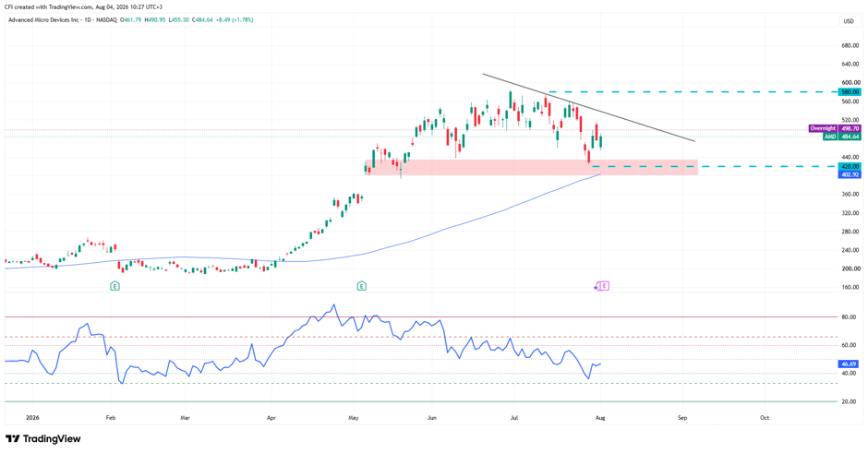
Task: Click the 440.00 price axis label
Action: click(x=850, y=157)
